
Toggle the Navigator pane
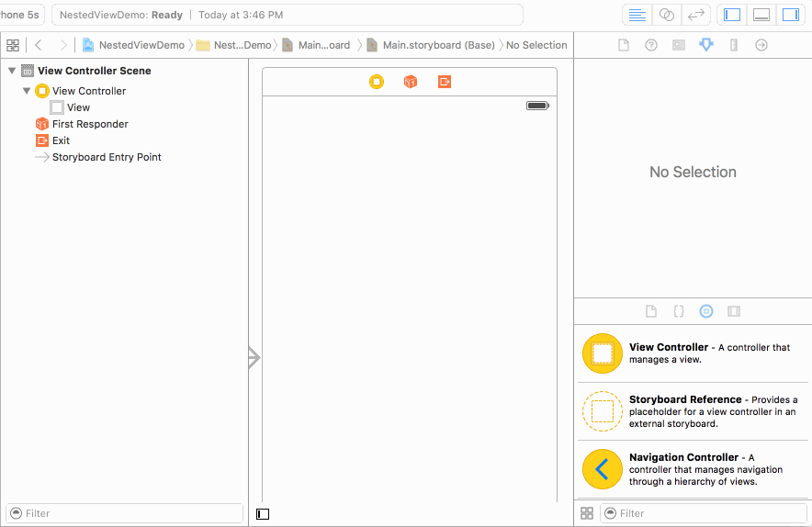(x=732, y=15)
